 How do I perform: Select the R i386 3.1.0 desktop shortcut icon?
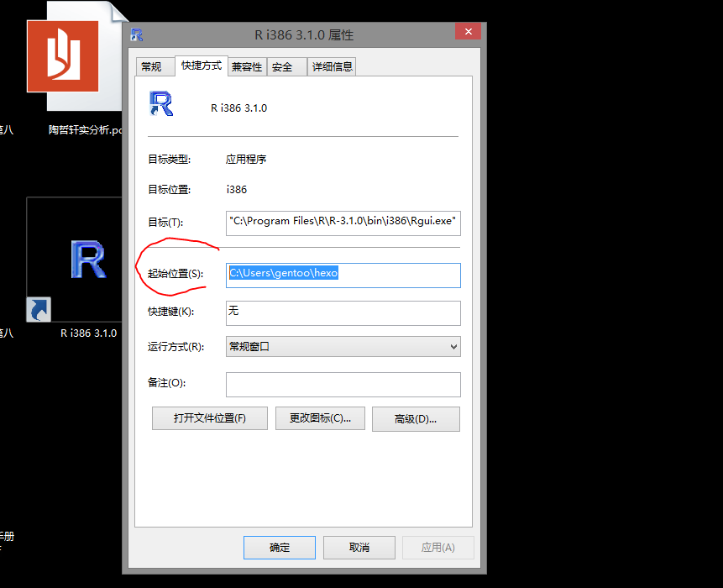(75, 260)
